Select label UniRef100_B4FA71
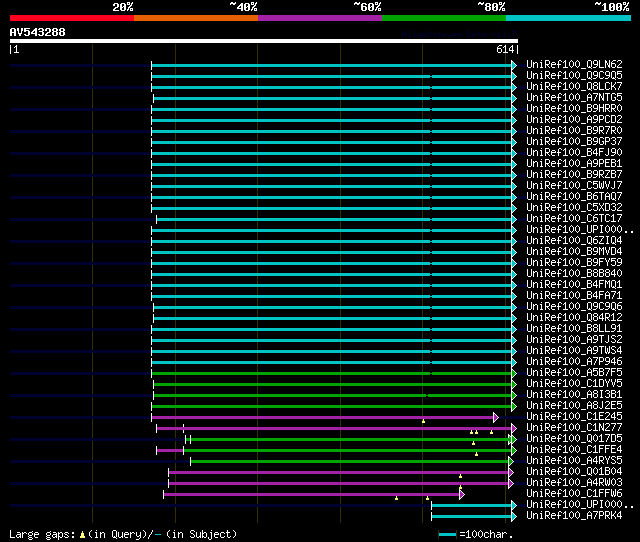 (x=574, y=296)
